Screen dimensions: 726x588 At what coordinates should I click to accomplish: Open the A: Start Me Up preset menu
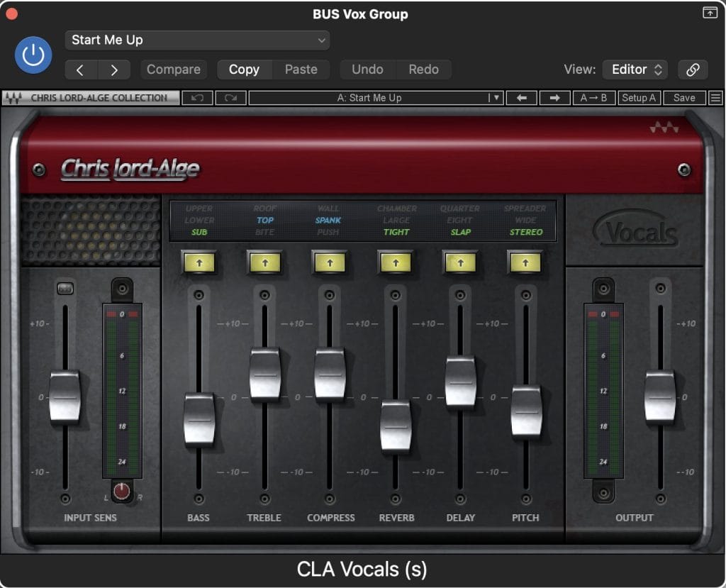tap(376, 98)
